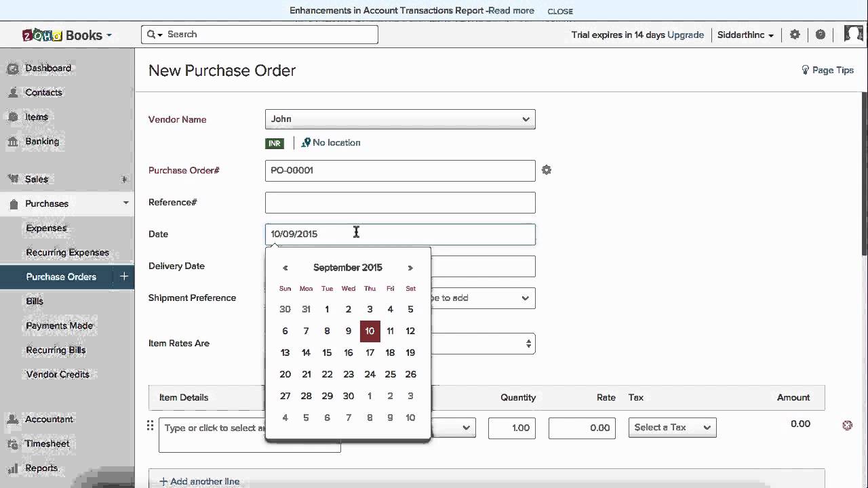Click the Rate field showing 0.00
Viewport: 868px width, 488px height.
tap(582, 428)
